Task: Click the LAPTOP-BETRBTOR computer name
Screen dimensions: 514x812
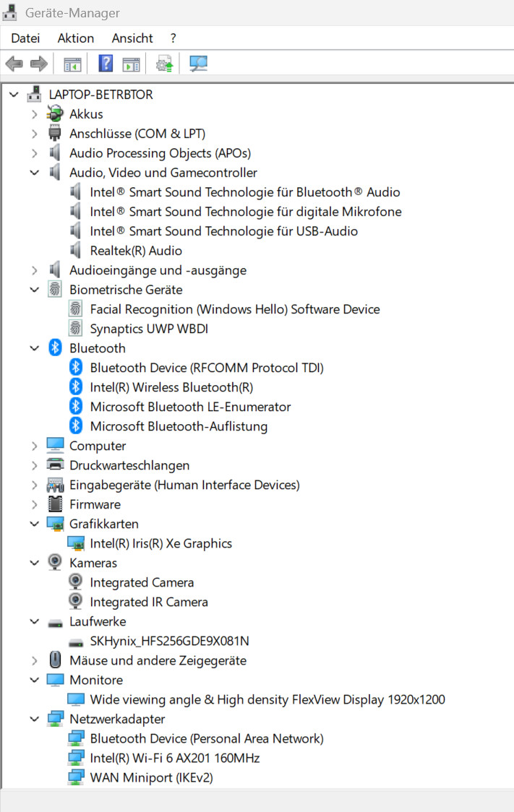Action: [x=100, y=94]
